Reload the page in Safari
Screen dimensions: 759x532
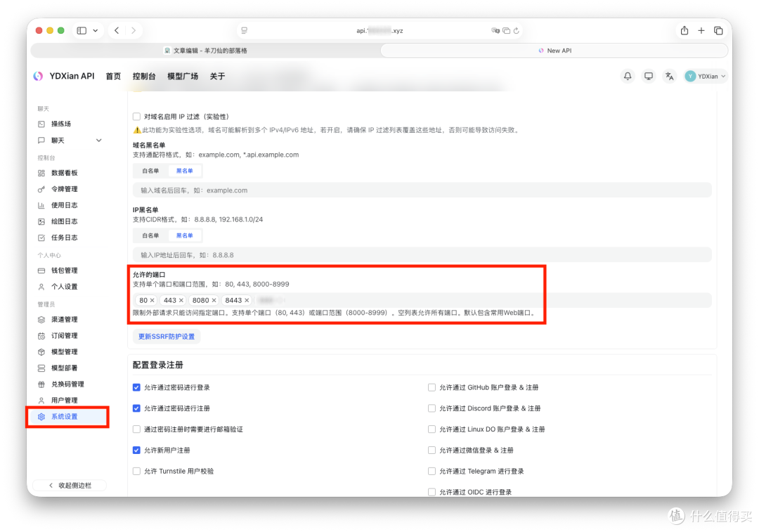pos(517,30)
